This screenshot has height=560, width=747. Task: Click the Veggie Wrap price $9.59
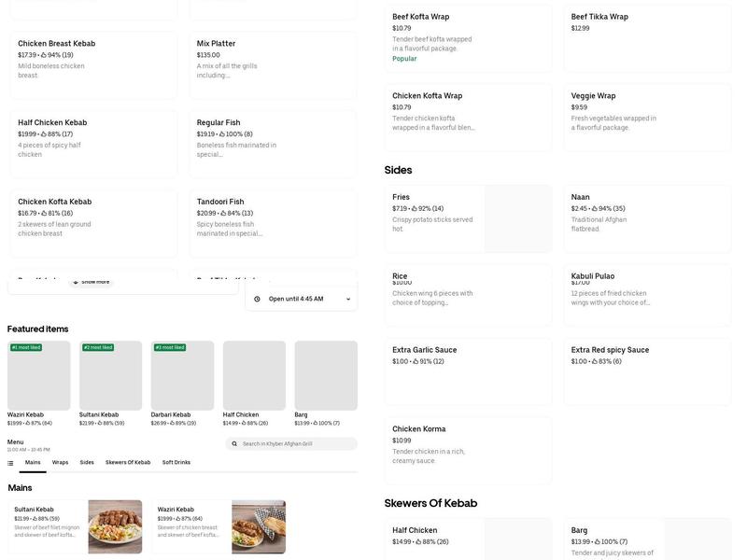pos(579,107)
